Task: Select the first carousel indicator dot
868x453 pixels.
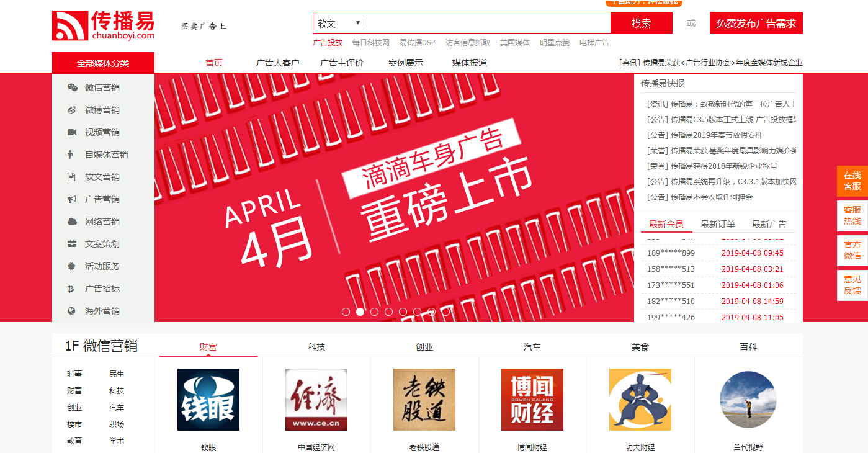Action: pyautogui.click(x=346, y=312)
